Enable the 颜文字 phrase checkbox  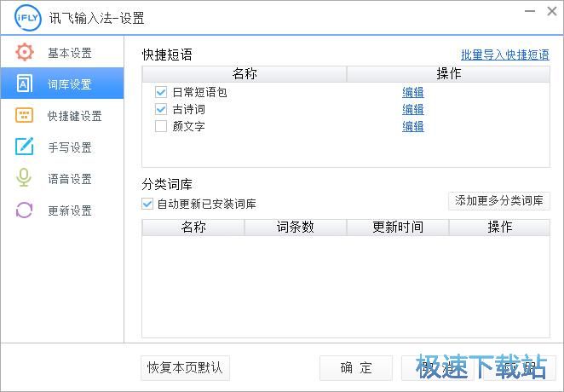tap(161, 126)
